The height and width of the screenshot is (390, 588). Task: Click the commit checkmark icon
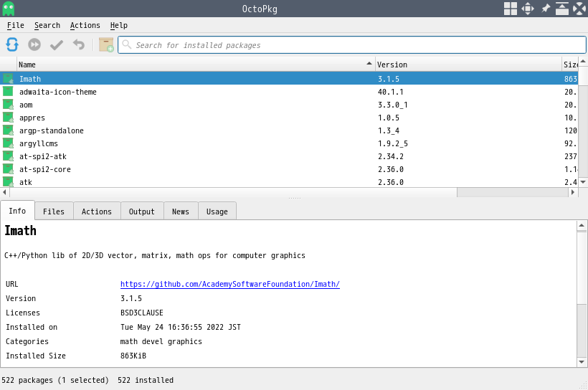(57, 45)
